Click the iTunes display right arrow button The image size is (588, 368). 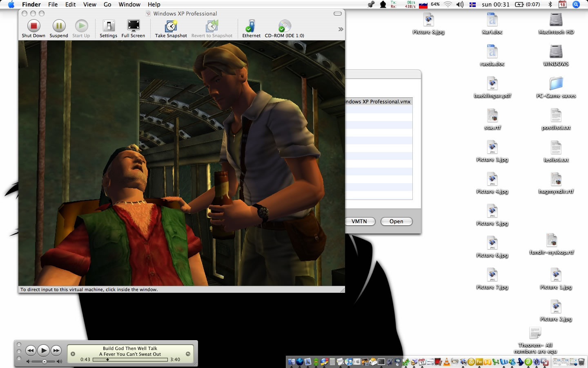[188, 354]
